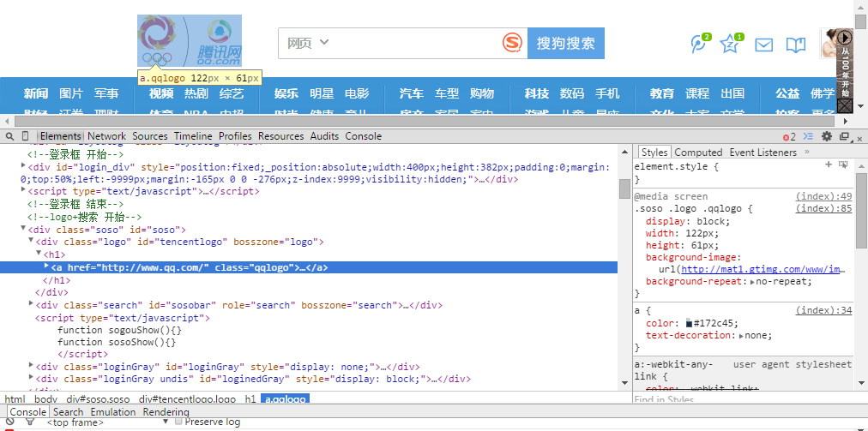Select the h1 breadcrumb item
The width and height of the screenshot is (868, 431).
[x=250, y=399]
